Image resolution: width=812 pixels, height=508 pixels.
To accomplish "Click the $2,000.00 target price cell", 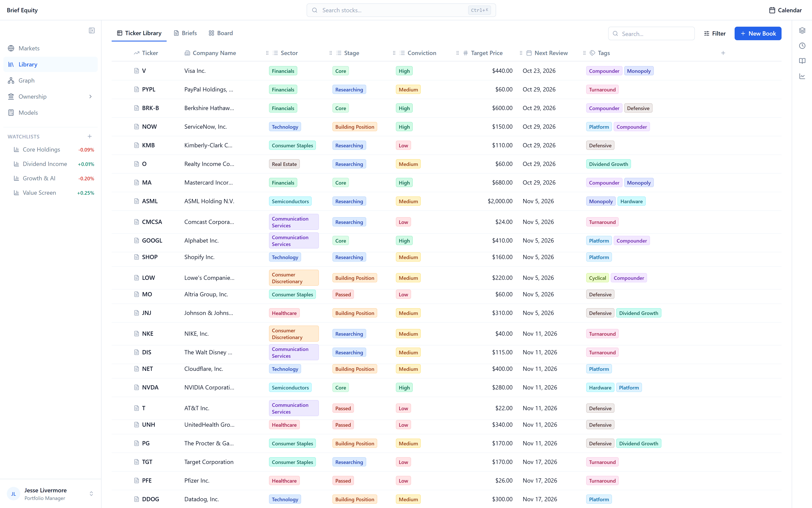I will [x=500, y=201].
